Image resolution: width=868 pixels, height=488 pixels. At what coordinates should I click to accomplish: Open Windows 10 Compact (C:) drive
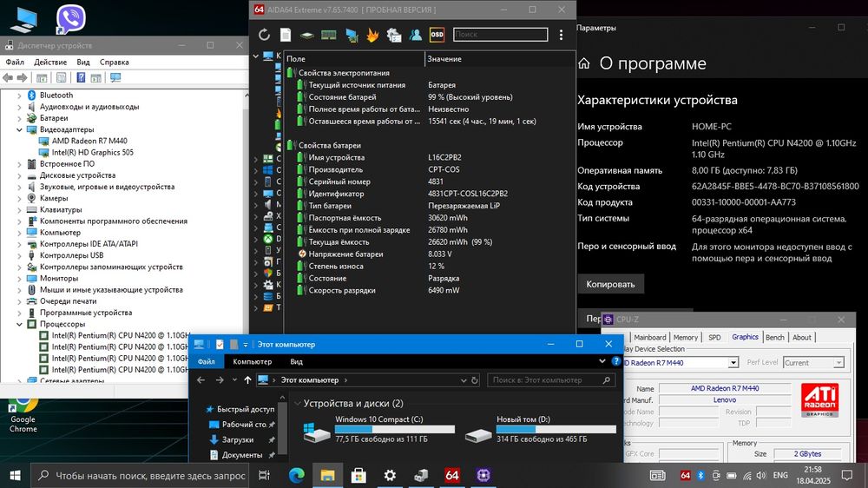pyautogui.click(x=379, y=429)
